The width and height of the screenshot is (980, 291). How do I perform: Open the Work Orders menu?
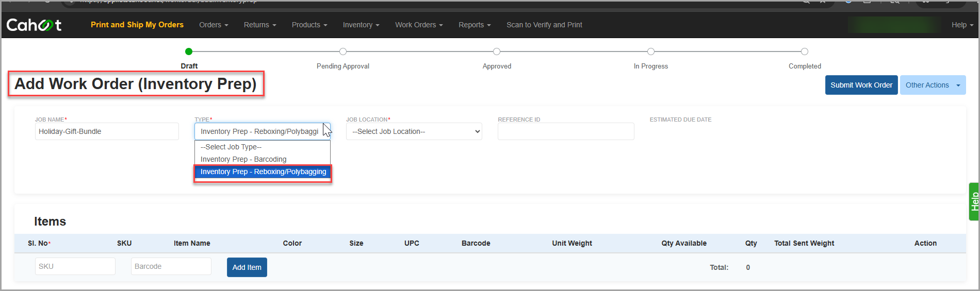coord(419,25)
